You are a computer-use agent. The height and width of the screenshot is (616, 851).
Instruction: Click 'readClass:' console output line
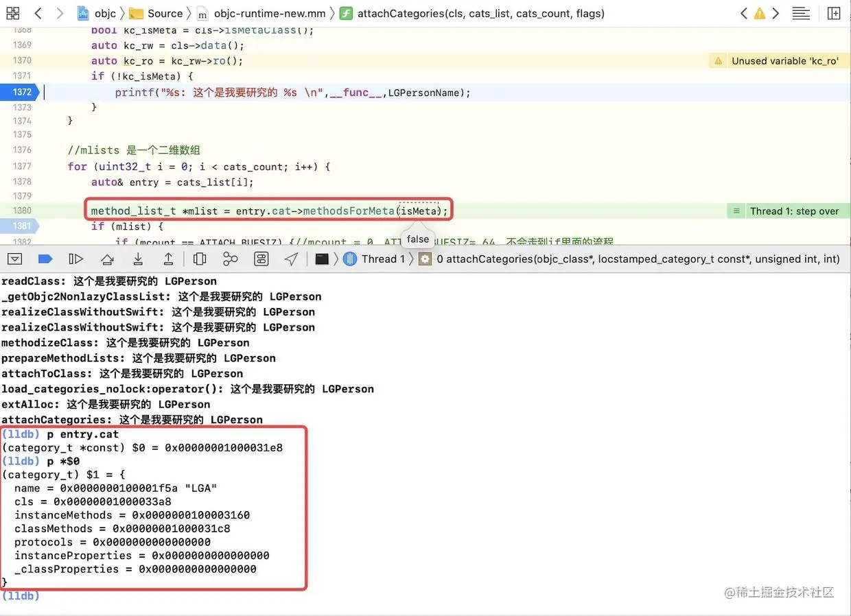tap(109, 281)
